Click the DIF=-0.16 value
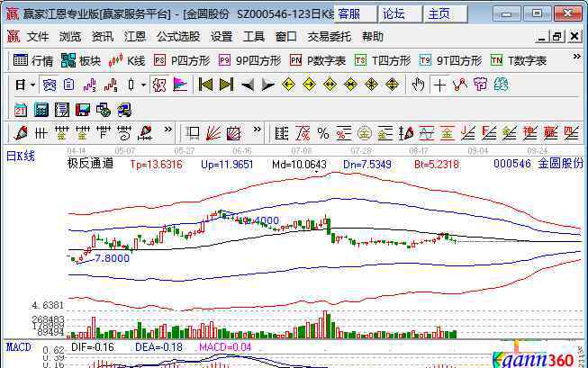Viewport: 588px width, 368px height. [92, 347]
